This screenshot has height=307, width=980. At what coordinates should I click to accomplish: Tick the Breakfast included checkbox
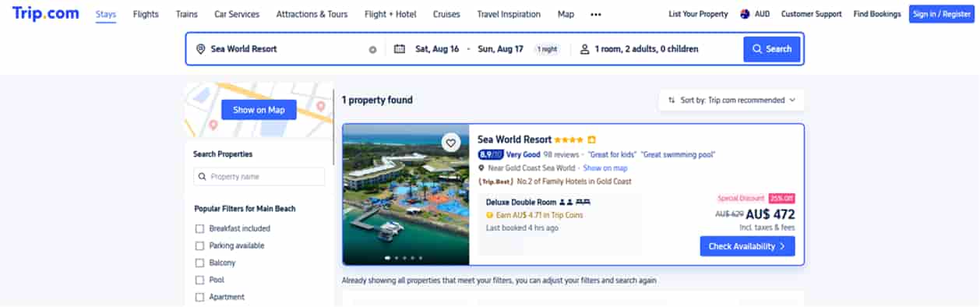click(199, 229)
